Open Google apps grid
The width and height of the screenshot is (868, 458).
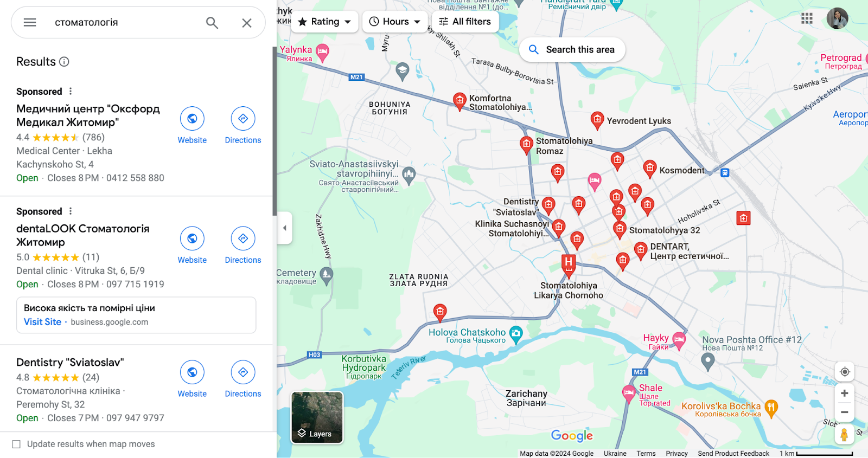[807, 18]
